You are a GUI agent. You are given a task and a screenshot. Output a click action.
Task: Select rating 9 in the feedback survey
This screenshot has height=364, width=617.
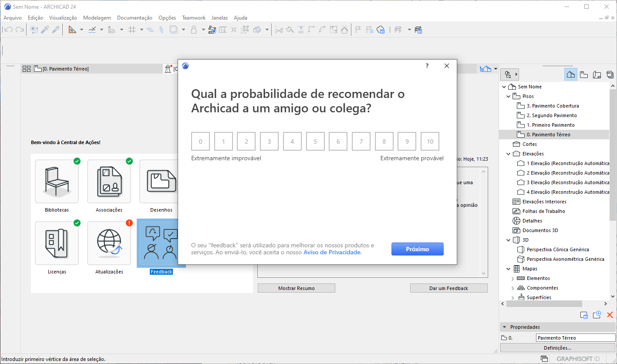pos(407,142)
